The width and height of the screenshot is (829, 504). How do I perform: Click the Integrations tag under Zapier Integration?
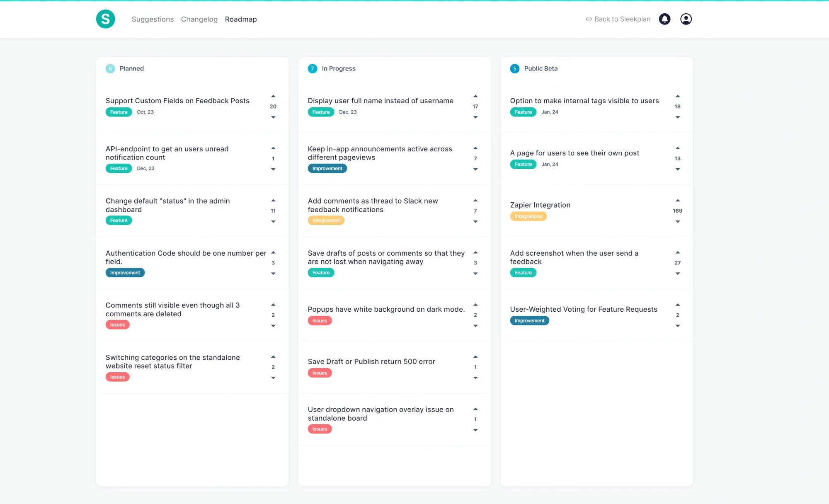point(528,216)
